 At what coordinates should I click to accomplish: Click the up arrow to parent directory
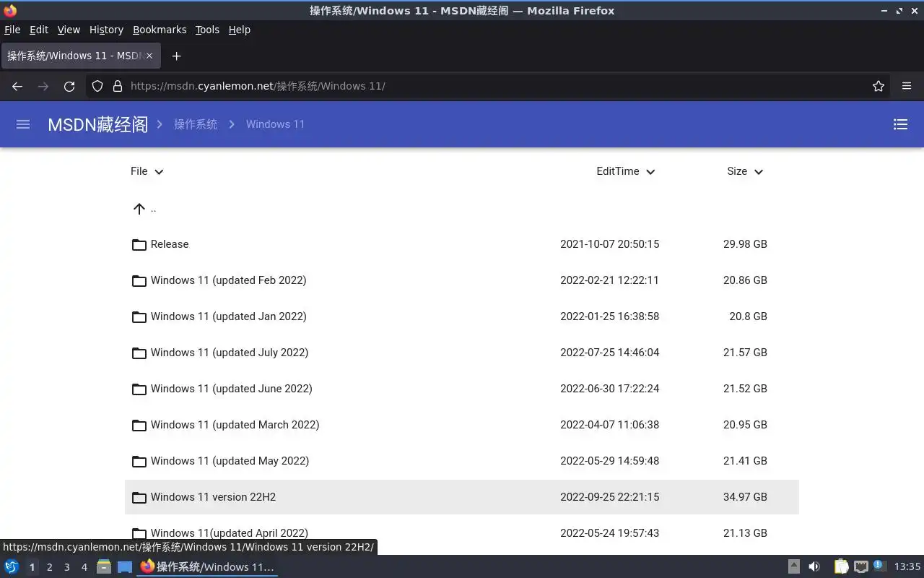click(x=139, y=209)
